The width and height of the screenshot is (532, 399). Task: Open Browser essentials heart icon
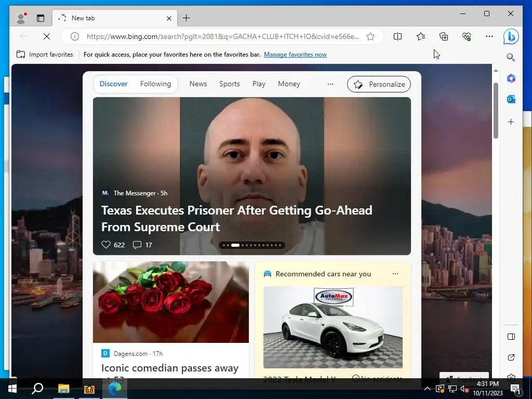click(467, 36)
